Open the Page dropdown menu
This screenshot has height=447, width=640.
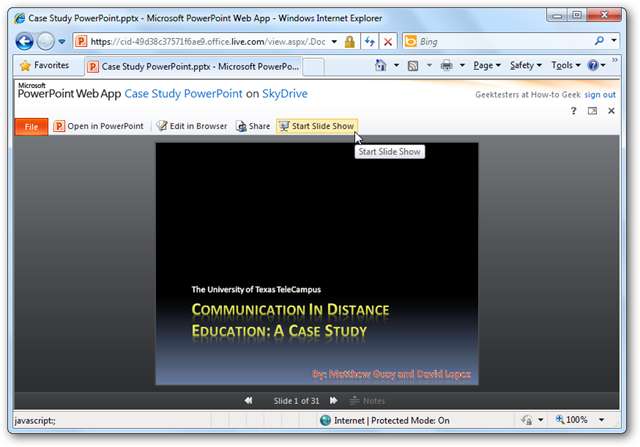point(486,66)
